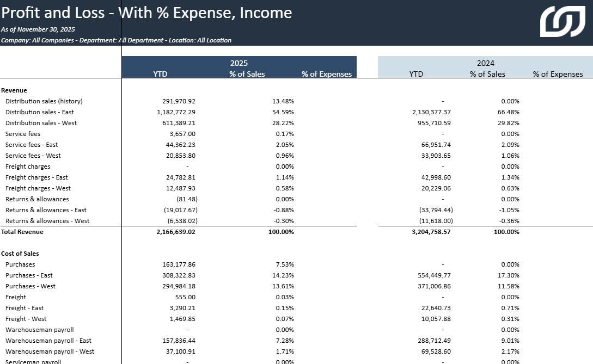Click the 'Cost of Sales' section heading
The width and height of the screenshot is (593, 364).
20,254
